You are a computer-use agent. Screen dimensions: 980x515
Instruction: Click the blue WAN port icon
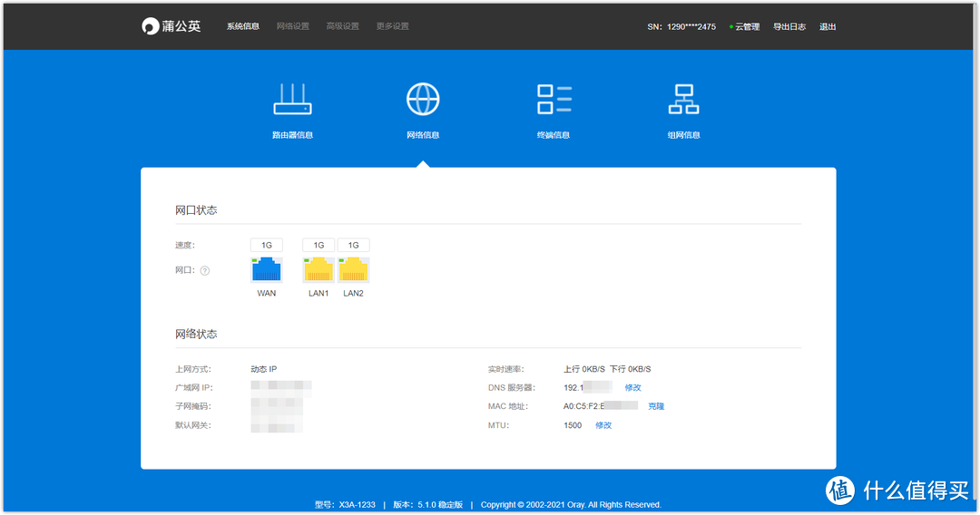click(x=267, y=270)
